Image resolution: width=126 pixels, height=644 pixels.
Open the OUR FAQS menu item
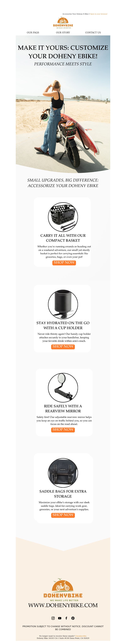click(33, 32)
